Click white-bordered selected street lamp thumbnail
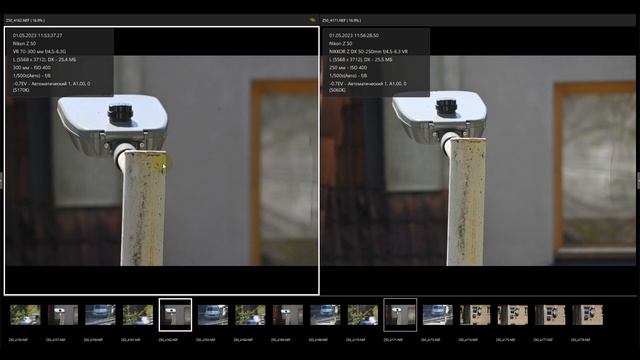This screenshot has height=360, width=640. click(x=176, y=315)
